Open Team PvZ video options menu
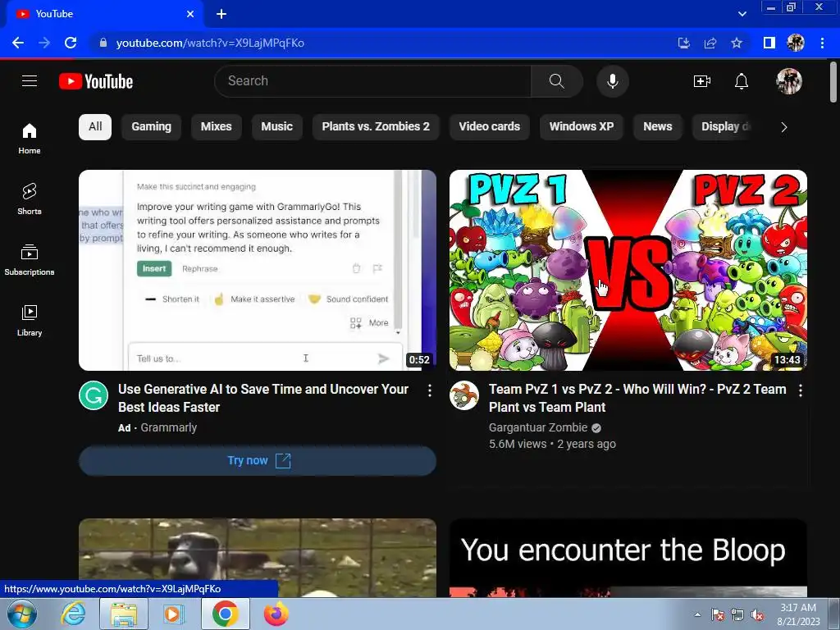 (801, 390)
